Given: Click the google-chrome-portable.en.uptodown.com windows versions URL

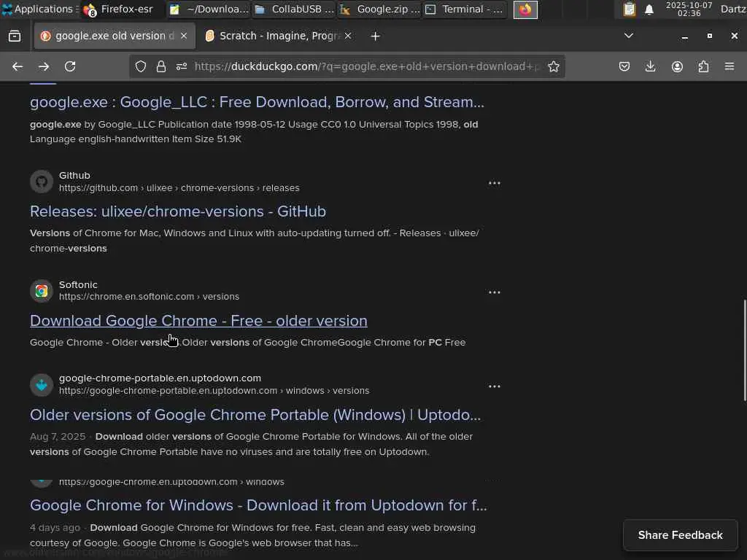Looking at the screenshot, I should (x=214, y=391).
